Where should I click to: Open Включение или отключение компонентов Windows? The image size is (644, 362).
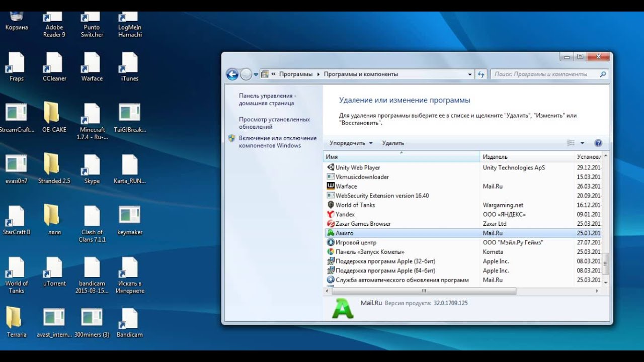[x=278, y=142]
